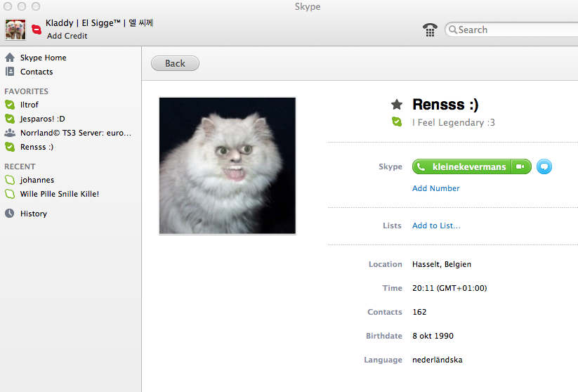
Task: Send an instant message via blue chat bubble
Action: click(x=544, y=166)
